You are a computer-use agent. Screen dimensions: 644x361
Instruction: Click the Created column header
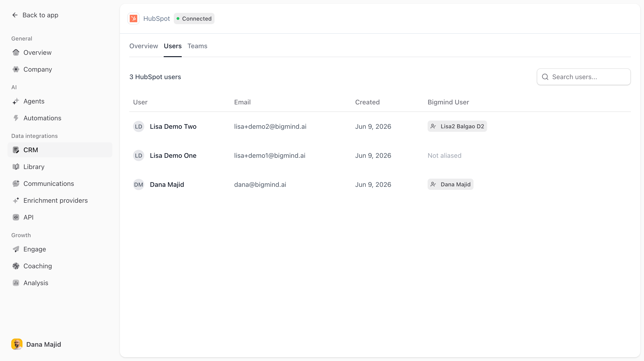[367, 102]
